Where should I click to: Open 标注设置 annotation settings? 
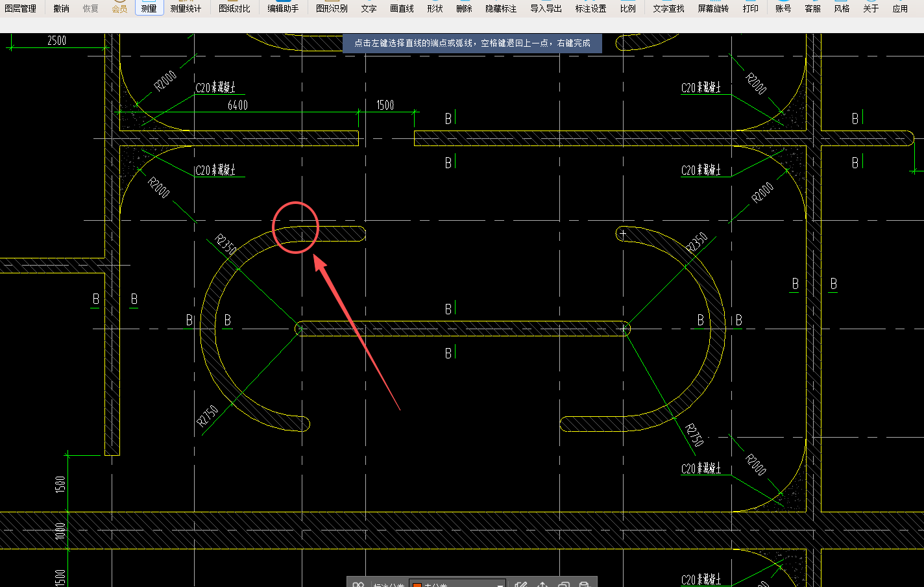pos(590,8)
